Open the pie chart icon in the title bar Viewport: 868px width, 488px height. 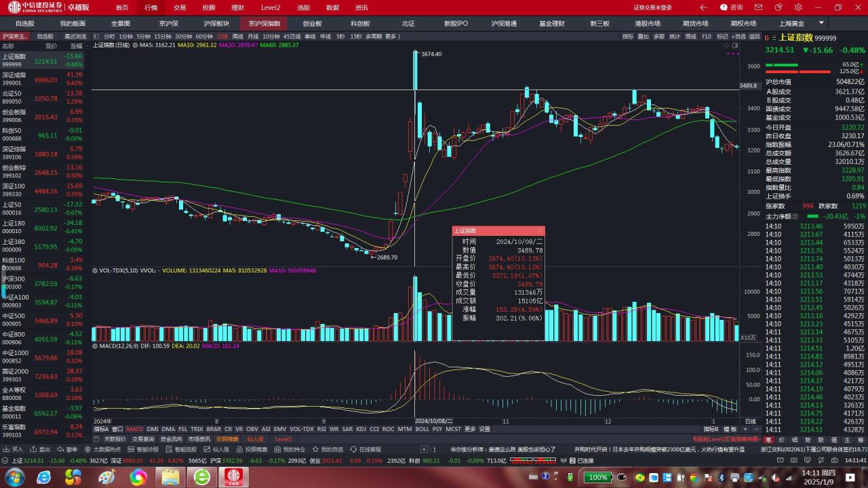coord(778,7)
